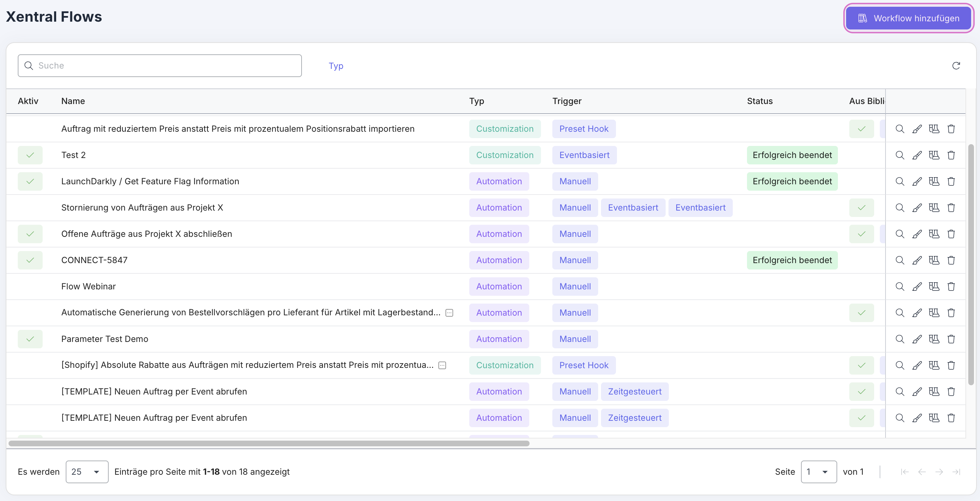Click the vertical table scrollbar
This screenshot has width=980, height=501.
click(x=971, y=265)
